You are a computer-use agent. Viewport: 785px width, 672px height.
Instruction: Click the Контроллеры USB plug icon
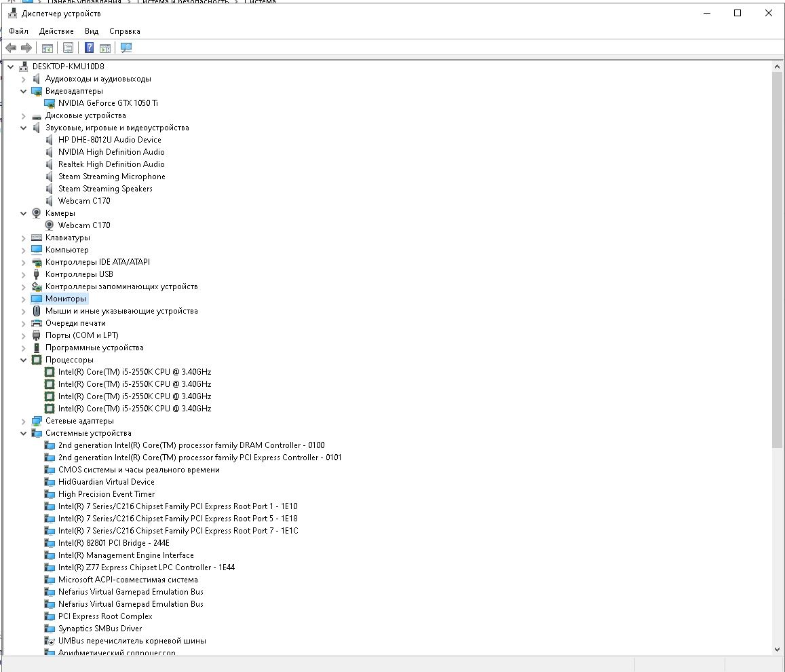tap(37, 274)
